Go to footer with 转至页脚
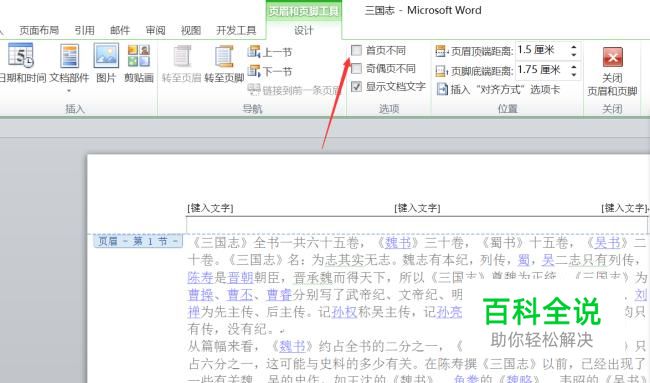This screenshot has width=650, height=383. coord(224,63)
